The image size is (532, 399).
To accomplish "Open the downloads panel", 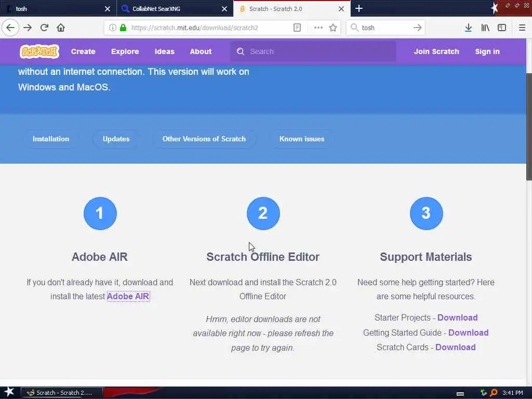I will pos(468,28).
